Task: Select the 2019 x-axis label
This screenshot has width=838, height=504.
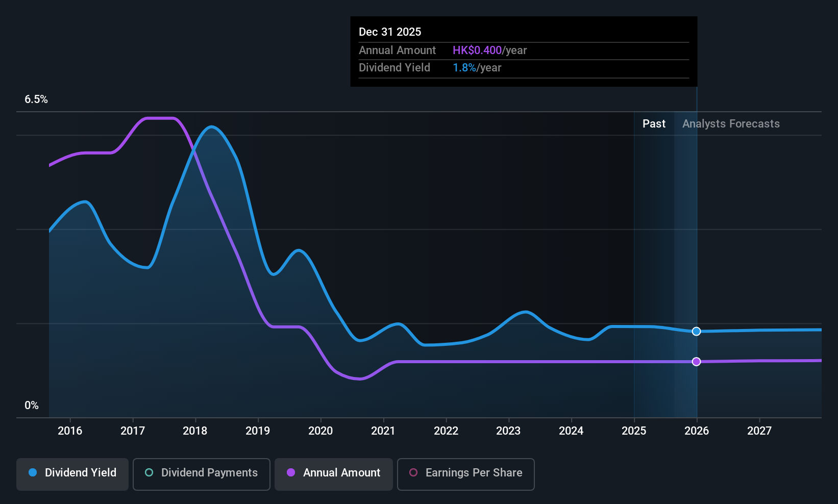Action: pos(258,431)
